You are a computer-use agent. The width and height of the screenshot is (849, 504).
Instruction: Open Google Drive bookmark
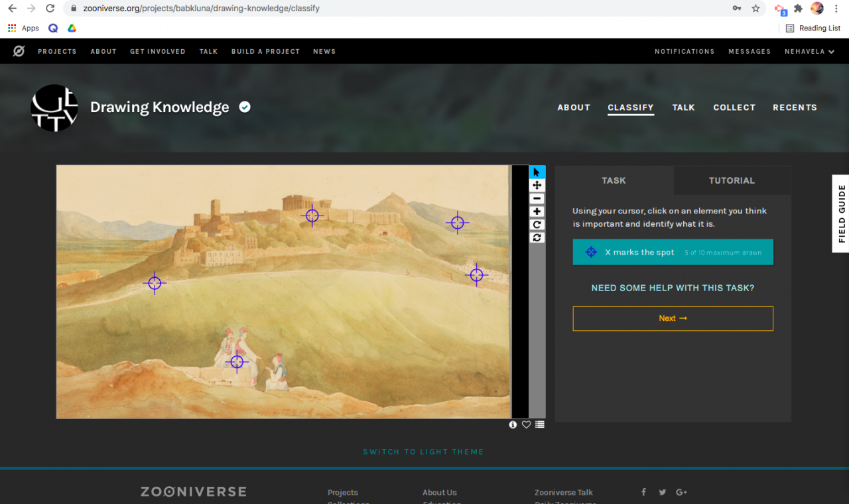click(x=72, y=28)
